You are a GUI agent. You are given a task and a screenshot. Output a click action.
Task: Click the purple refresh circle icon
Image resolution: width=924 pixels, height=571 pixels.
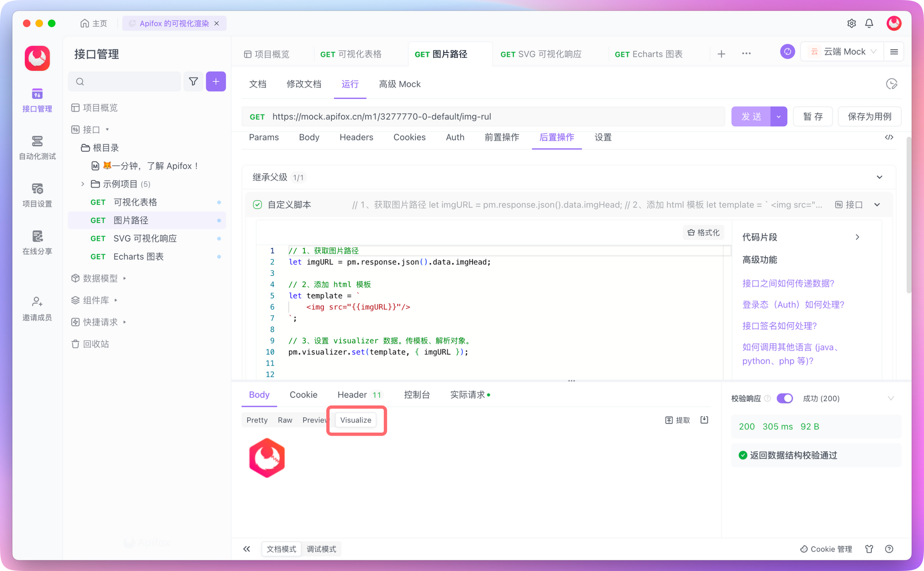(787, 52)
